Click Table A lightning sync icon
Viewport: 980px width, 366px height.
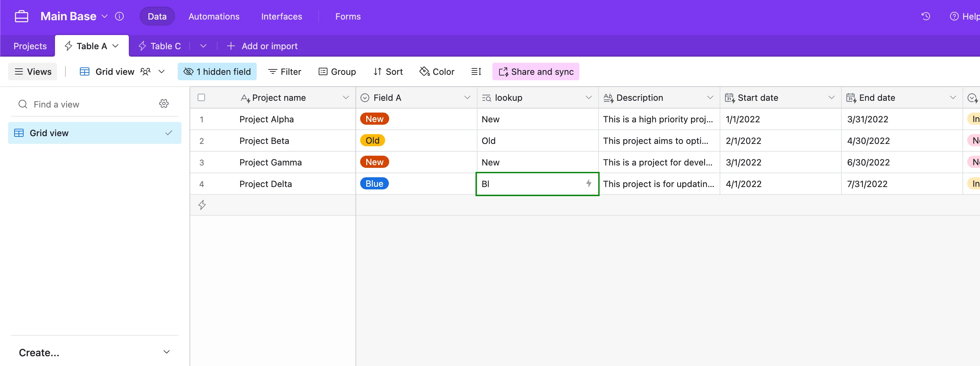coord(68,46)
